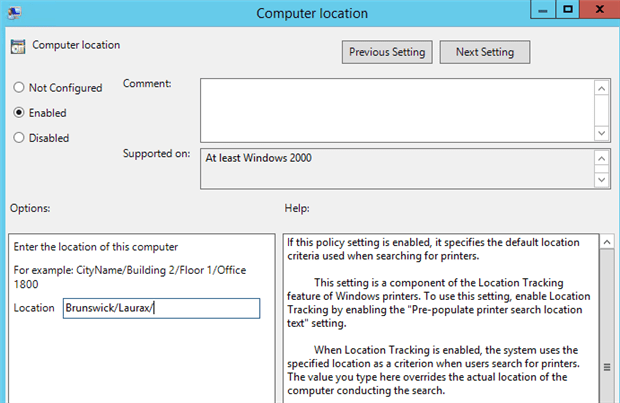Maximize the Computer location window
620x403 pixels.
click(566, 11)
